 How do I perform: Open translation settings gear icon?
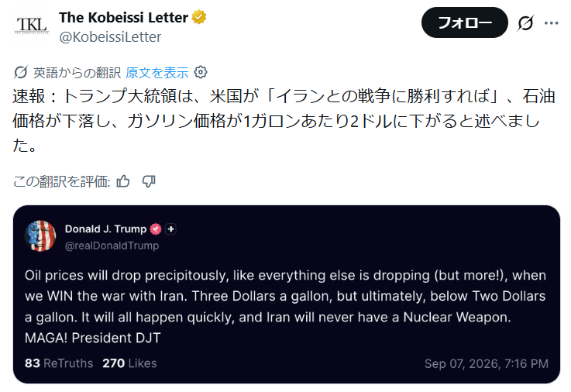click(x=201, y=72)
